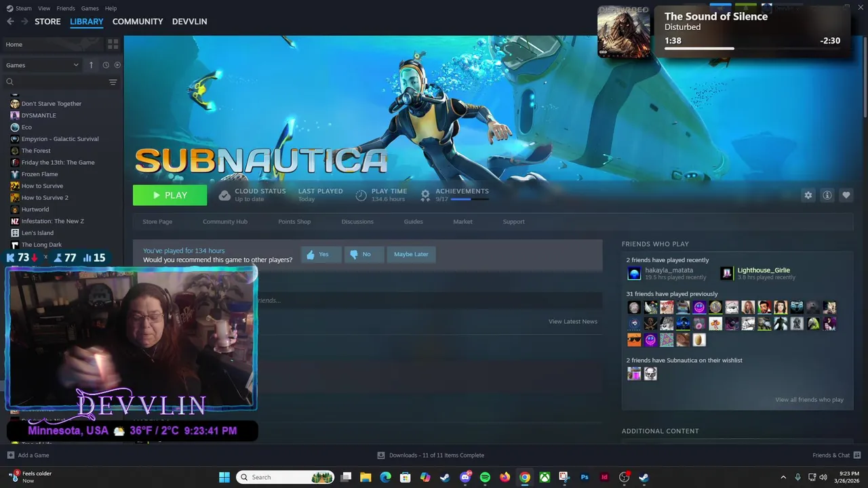Select The Forest in games list
This screenshot has height=488, width=868.
coord(36,150)
